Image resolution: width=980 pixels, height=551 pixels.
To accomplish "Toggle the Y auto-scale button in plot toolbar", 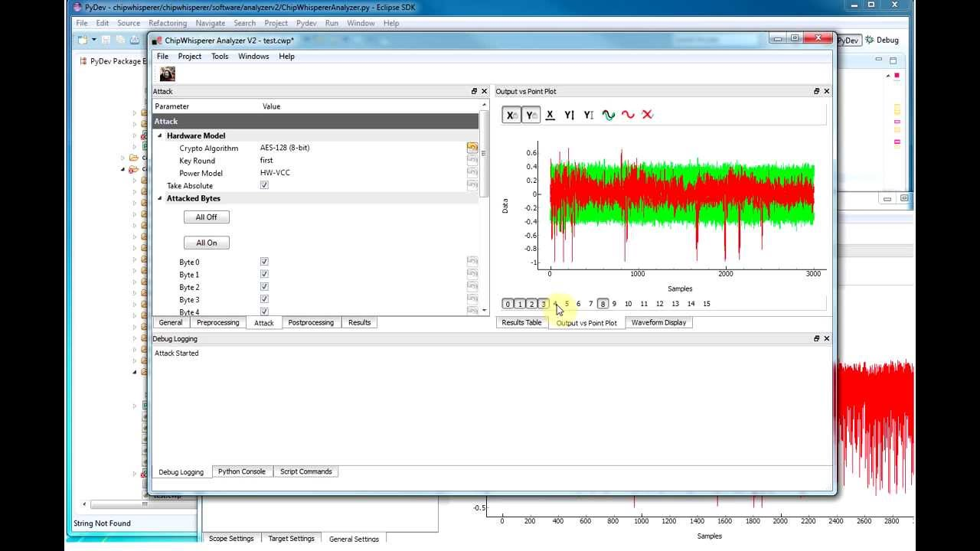I will pos(531,115).
